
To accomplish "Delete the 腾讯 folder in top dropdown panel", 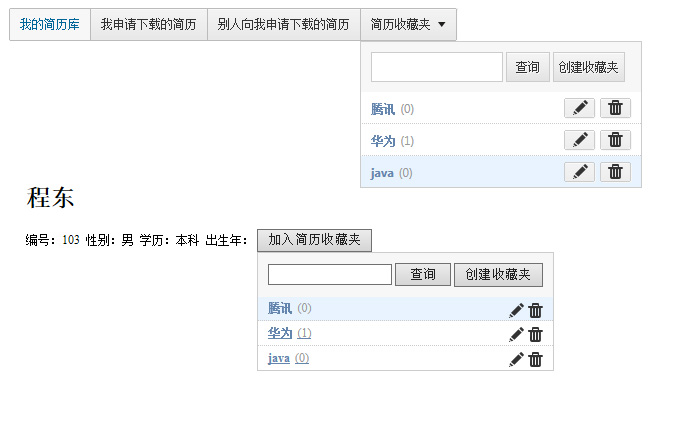I will (615, 108).
